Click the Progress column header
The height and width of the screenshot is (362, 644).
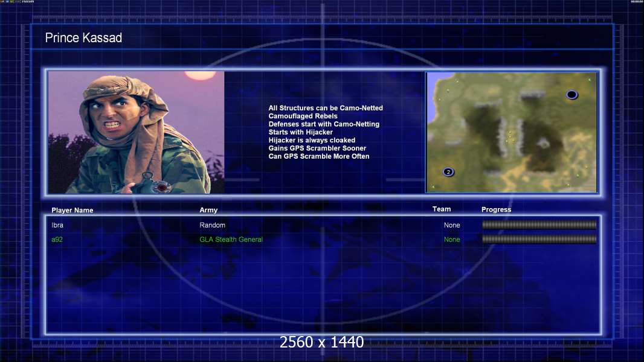pos(496,209)
